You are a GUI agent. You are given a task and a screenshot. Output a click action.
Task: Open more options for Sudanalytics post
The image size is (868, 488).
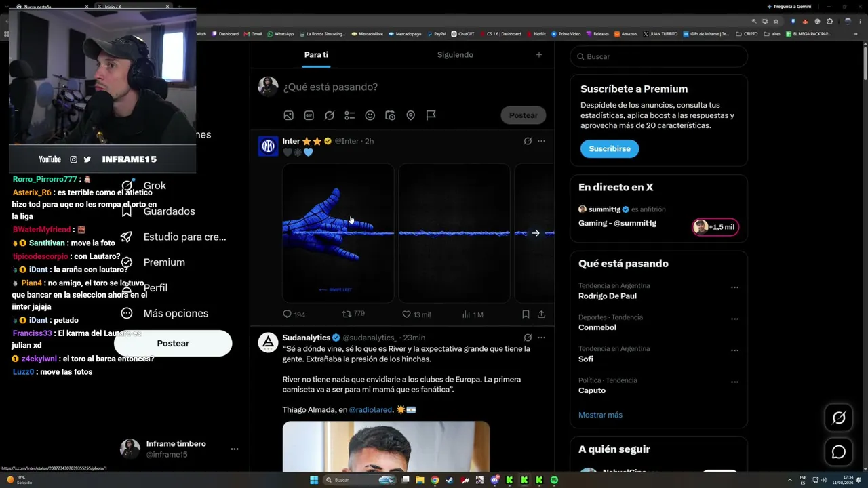tap(541, 338)
